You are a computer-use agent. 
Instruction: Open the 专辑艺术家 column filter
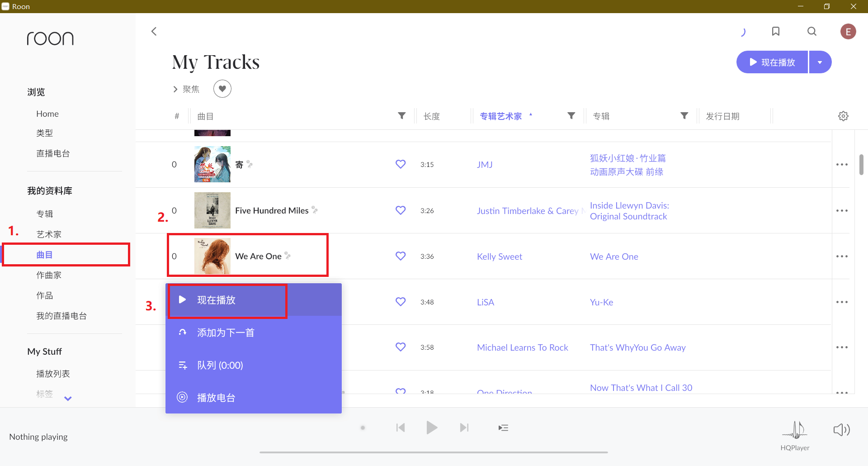click(x=571, y=116)
